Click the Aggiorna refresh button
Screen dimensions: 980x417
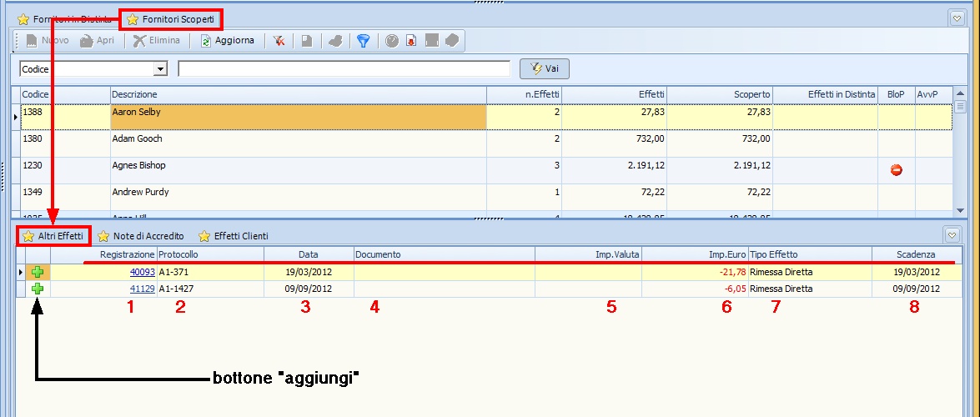[228, 40]
